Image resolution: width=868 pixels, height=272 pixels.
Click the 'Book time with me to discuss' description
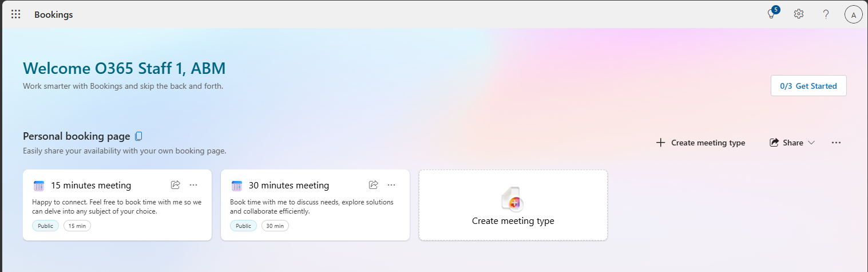312,207
